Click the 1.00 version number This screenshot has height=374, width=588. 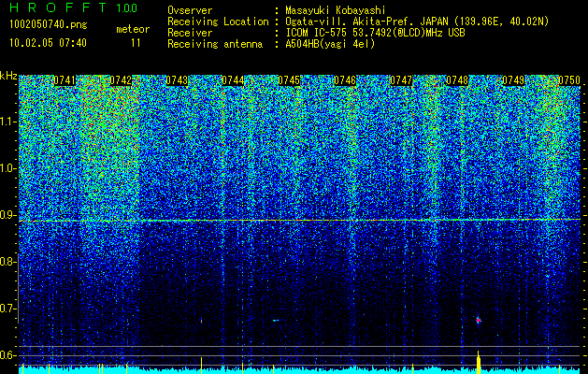pos(126,8)
